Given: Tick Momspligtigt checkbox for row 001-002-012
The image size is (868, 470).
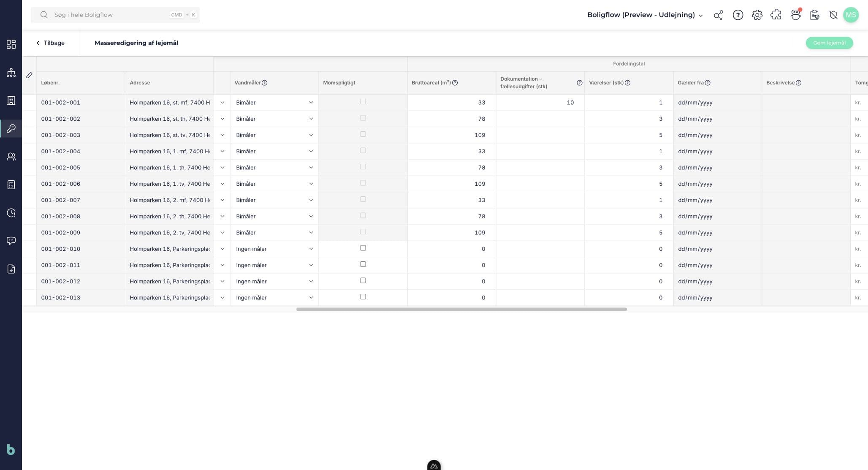Looking at the screenshot, I should pyautogui.click(x=363, y=280).
